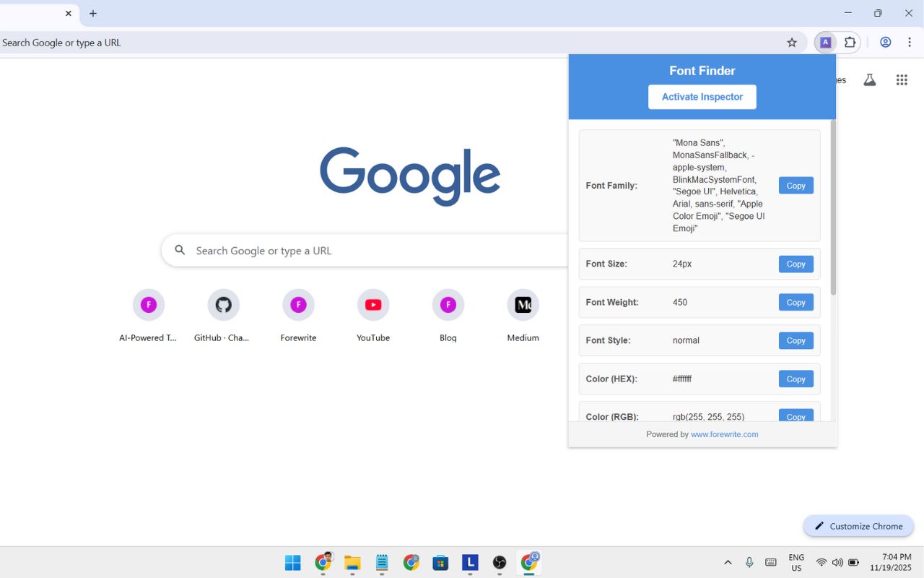This screenshot has height=578, width=924.
Task: Click the magnifier icon in Google search box
Action: point(180,251)
